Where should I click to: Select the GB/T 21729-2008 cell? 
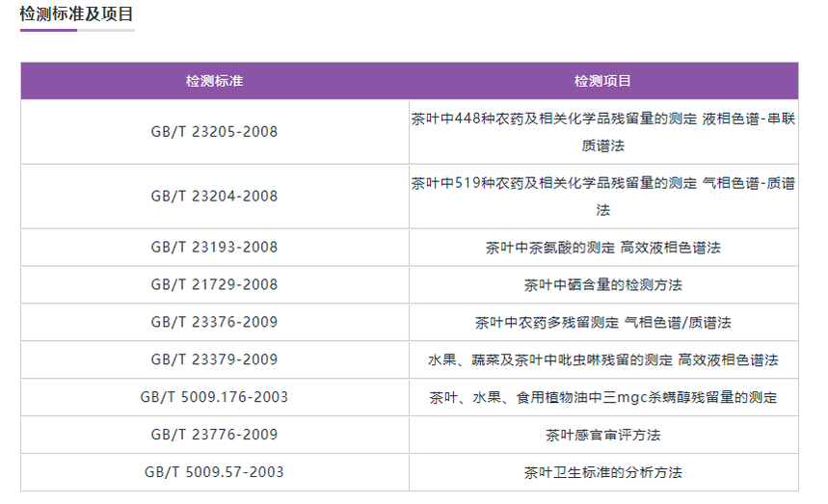pos(214,284)
